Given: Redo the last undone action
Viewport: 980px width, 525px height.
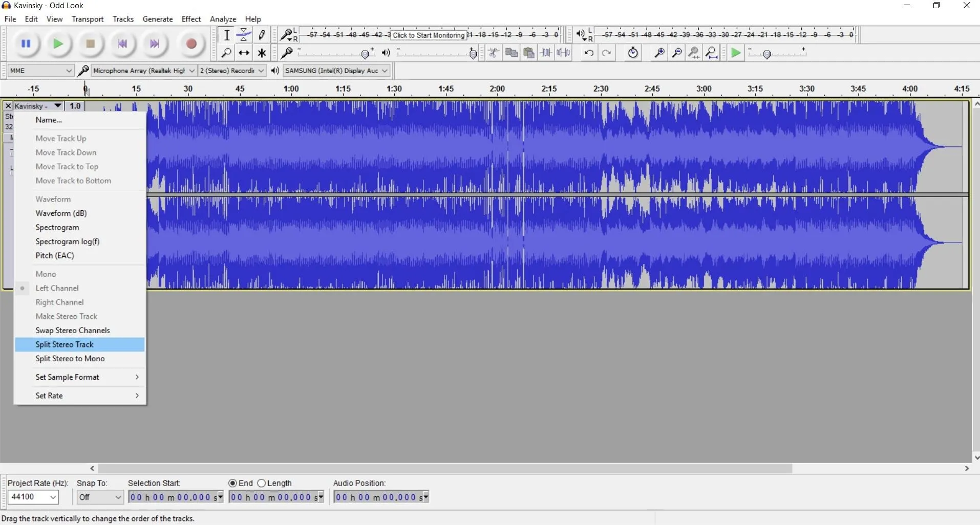Looking at the screenshot, I should click(x=607, y=53).
